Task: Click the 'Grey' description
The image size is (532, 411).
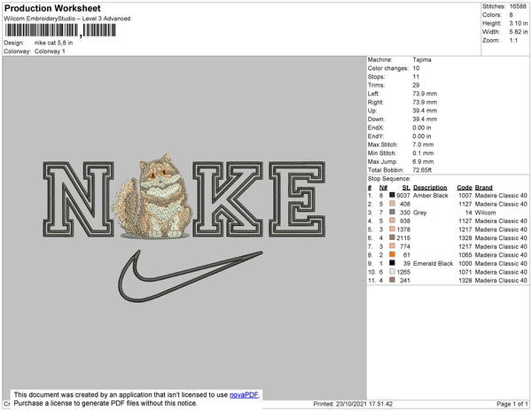Action: point(419,213)
